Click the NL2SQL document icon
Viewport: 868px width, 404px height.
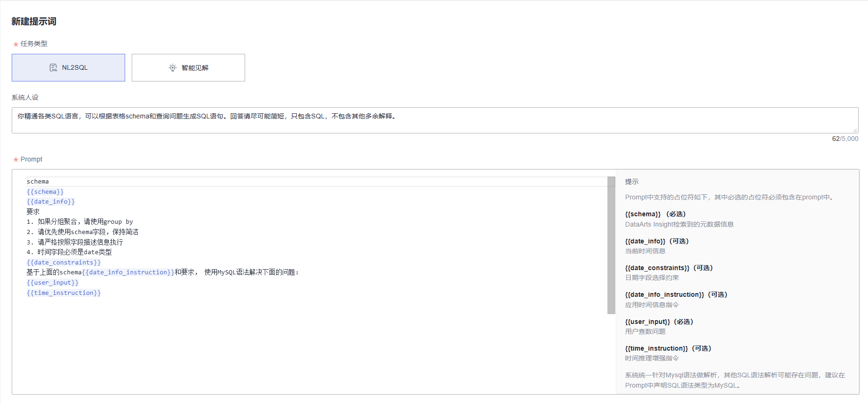coord(53,68)
